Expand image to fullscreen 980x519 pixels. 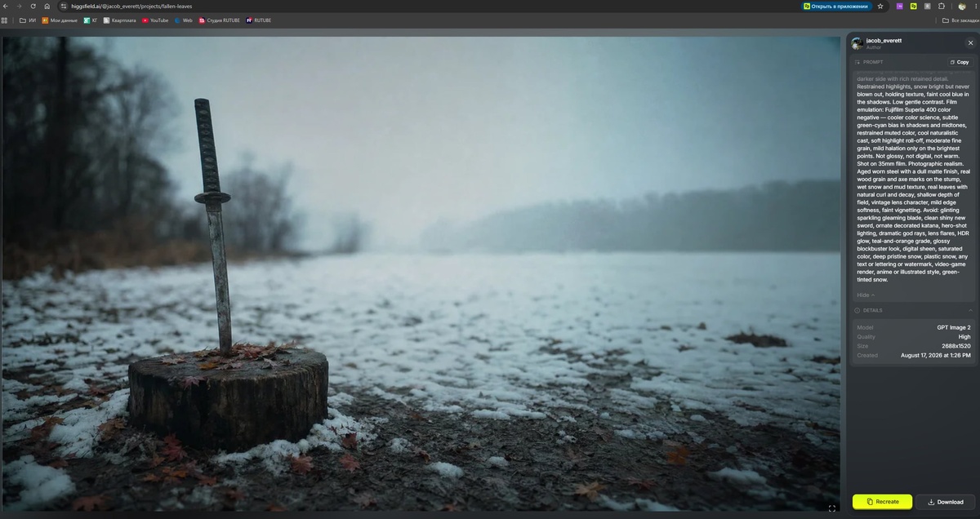pyautogui.click(x=831, y=508)
